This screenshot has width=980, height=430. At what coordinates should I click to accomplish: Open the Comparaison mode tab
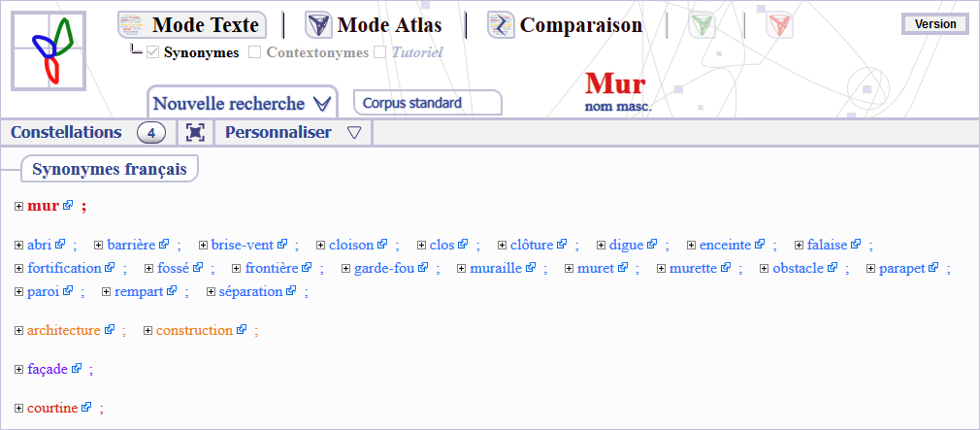coord(565,25)
